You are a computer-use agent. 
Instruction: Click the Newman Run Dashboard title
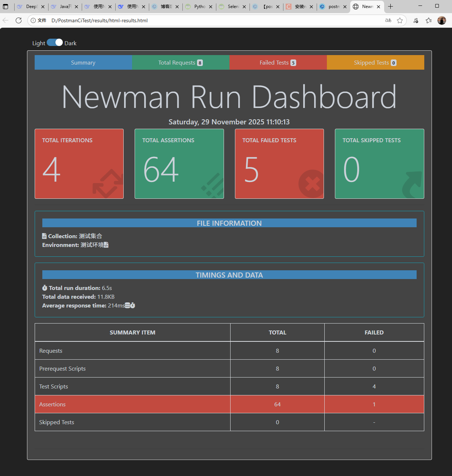[229, 97]
